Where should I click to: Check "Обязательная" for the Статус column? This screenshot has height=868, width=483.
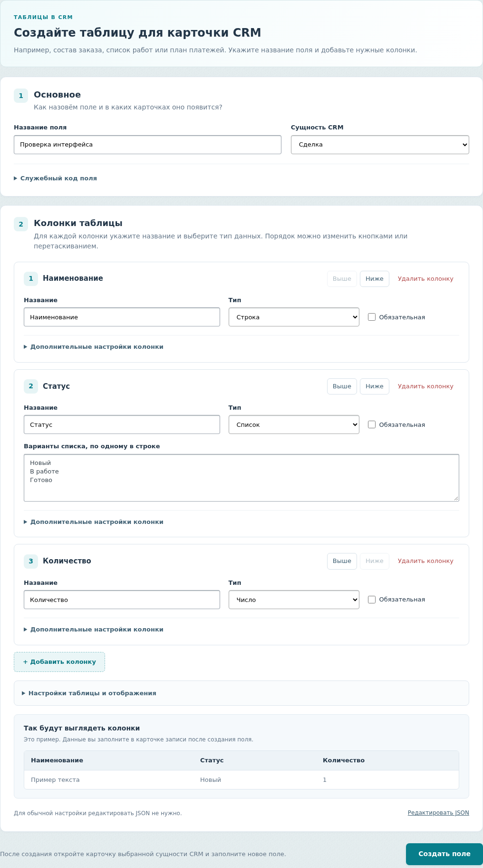coord(372,424)
